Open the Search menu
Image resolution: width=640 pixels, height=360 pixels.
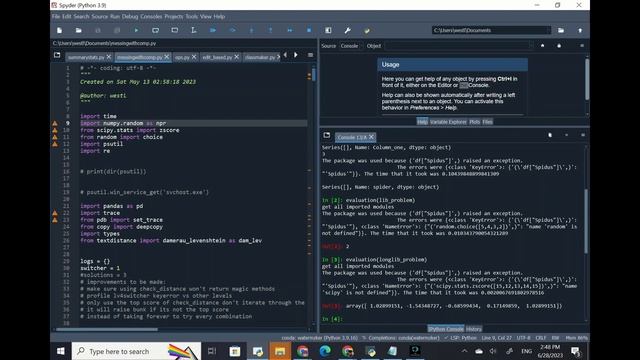point(81,17)
